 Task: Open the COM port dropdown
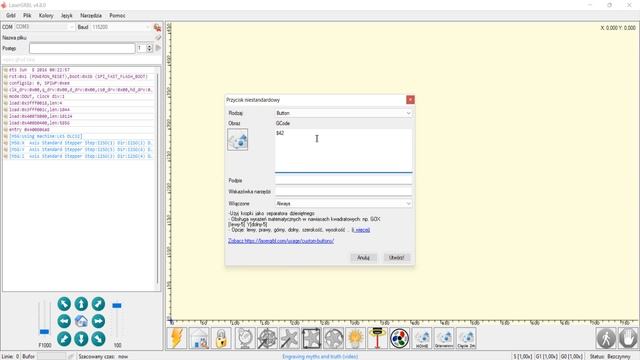[x=44, y=27]
